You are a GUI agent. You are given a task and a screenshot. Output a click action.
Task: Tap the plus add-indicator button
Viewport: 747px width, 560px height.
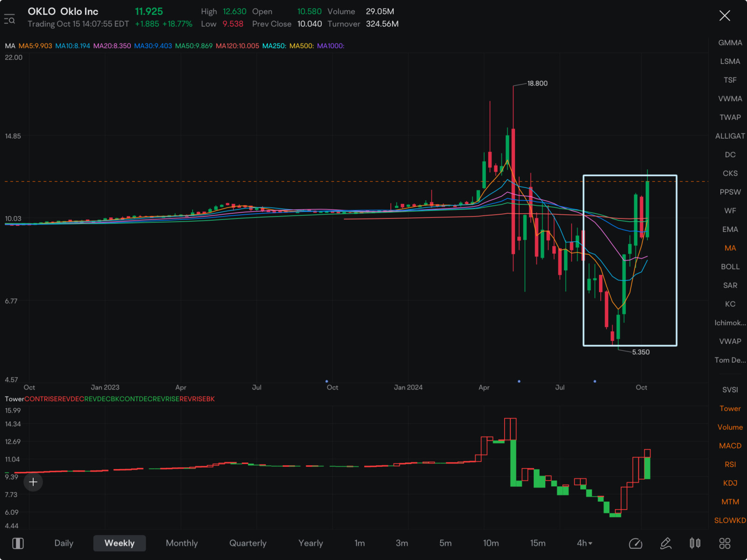point(33,482)
